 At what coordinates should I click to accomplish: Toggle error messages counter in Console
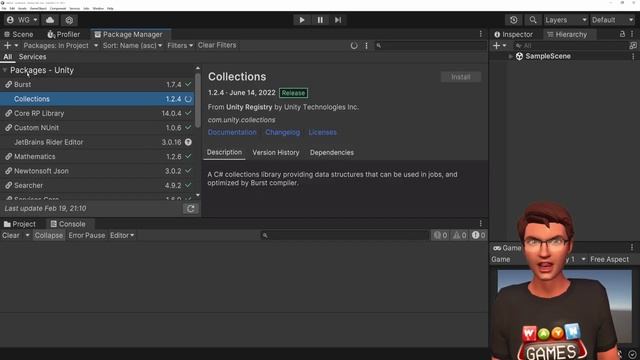coord(478,235)
